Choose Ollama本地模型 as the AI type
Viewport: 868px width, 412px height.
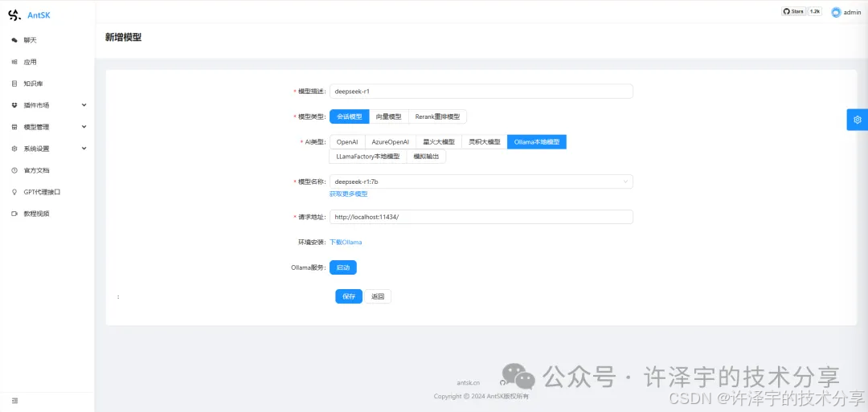point(537,142)
